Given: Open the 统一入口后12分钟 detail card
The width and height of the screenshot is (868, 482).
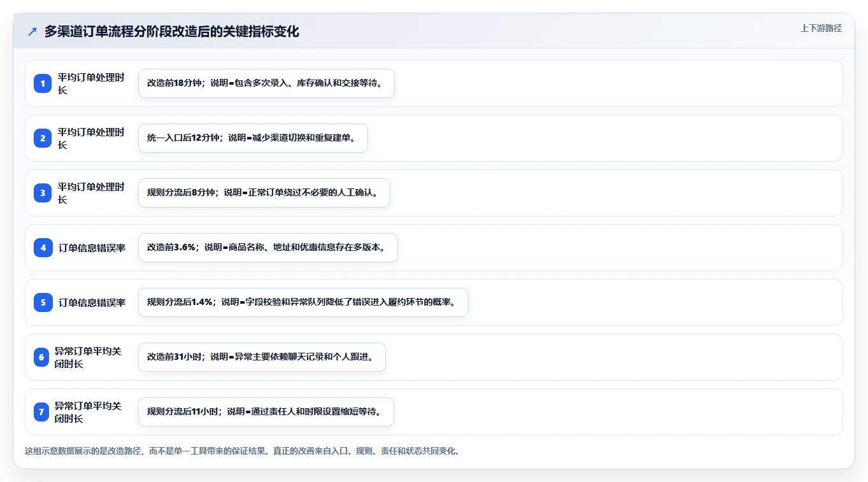Looking at the screenshot, I should 253,138.
